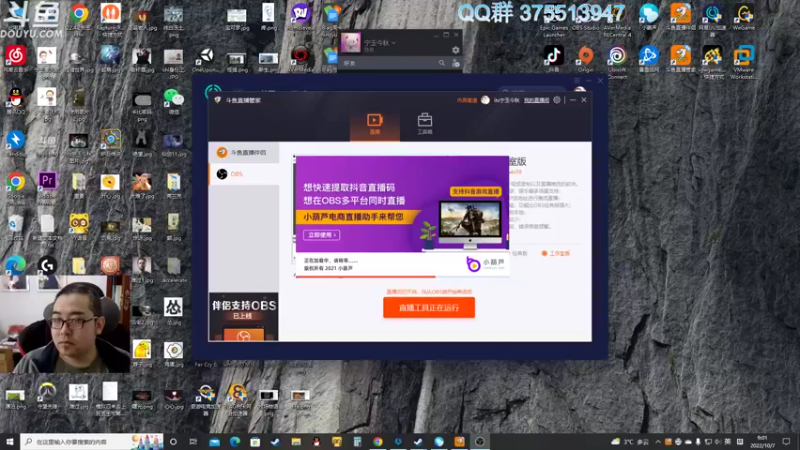
Task: Click the user avatar in Douyu title bar
Action: click(485, 100)
